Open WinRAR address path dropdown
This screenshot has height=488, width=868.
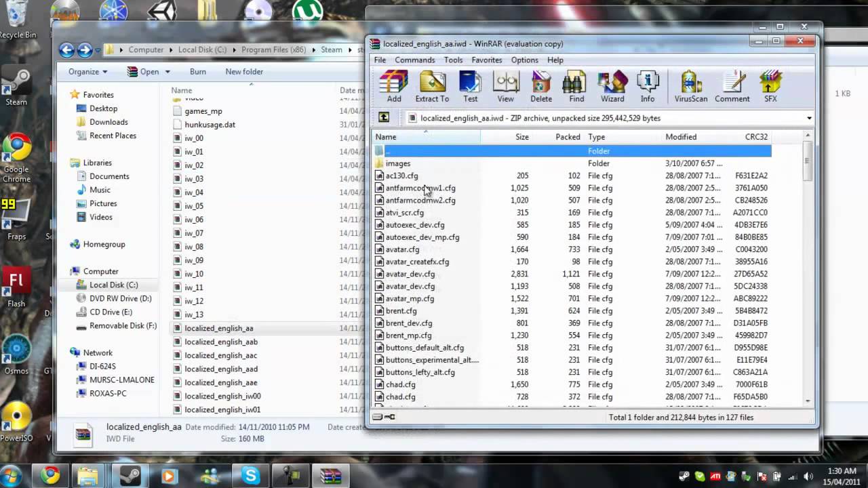click(x=809, y=118)
